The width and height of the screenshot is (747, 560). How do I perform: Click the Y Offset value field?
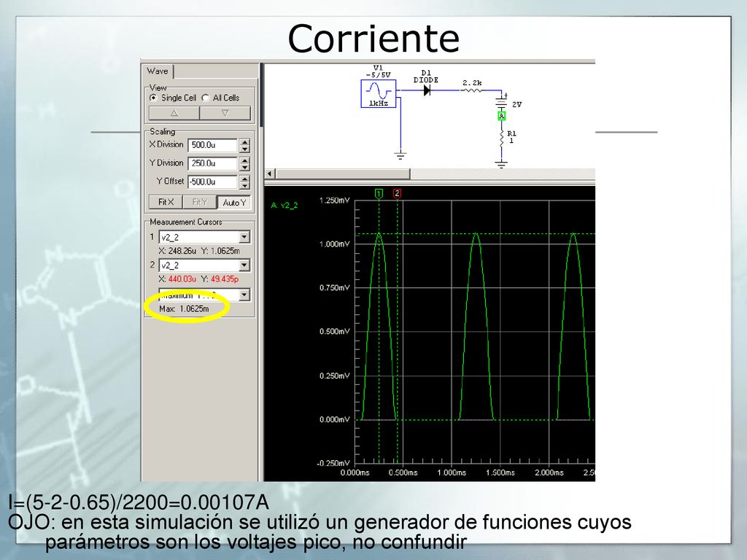point(212,182)
